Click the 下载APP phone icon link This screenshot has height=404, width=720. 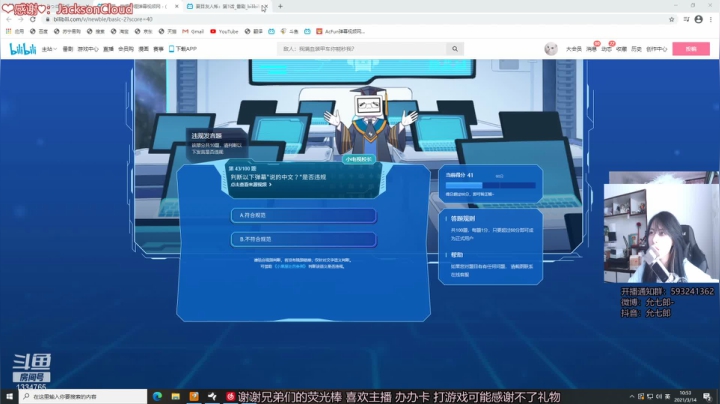(x=183, y=49)
